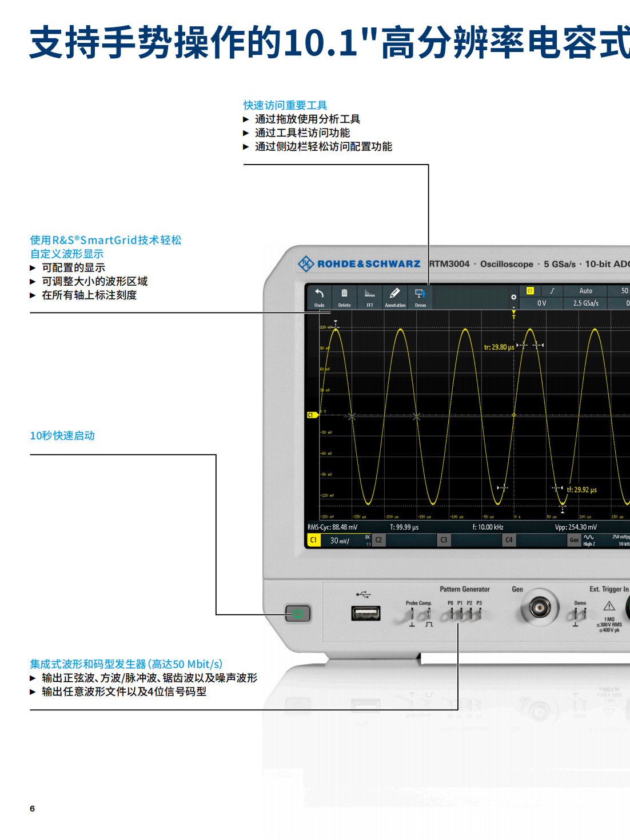
Task: Select the C1 channel tab
Action: [x=313, y=539]
